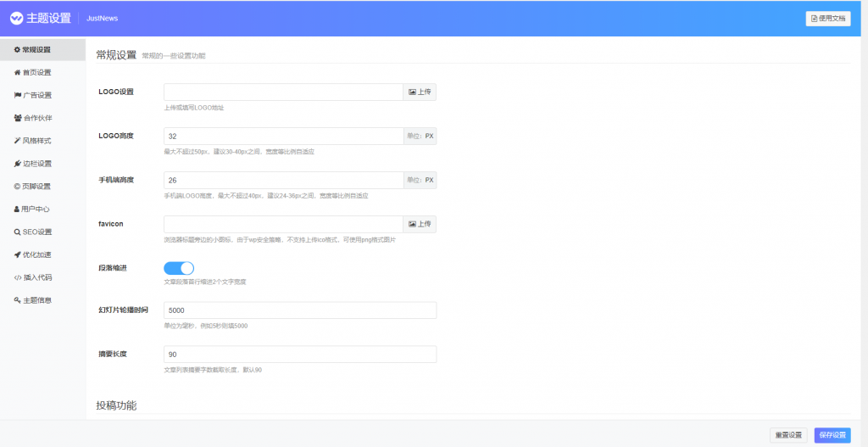
Task: Click the people icon beside 合作伙伴
Action: point(18,118)
